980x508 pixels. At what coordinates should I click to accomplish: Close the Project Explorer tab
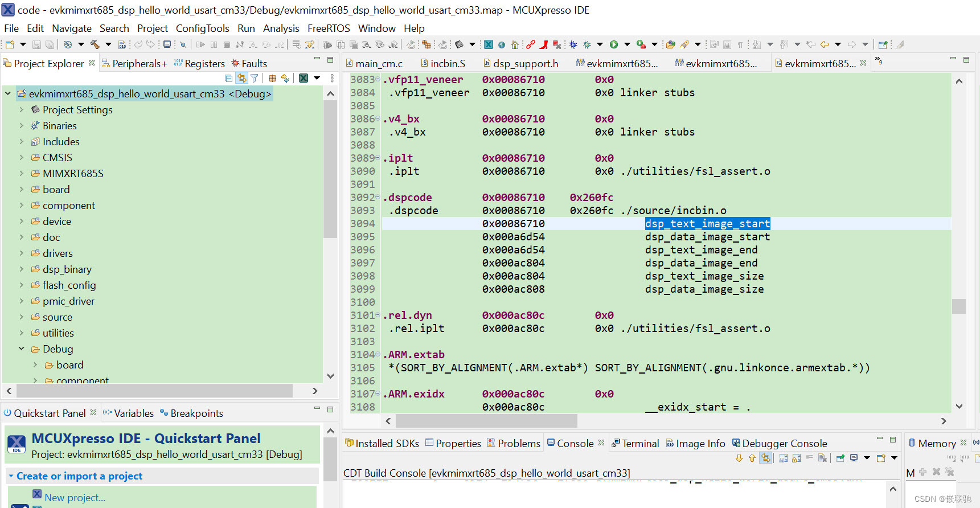coord(92,63)
